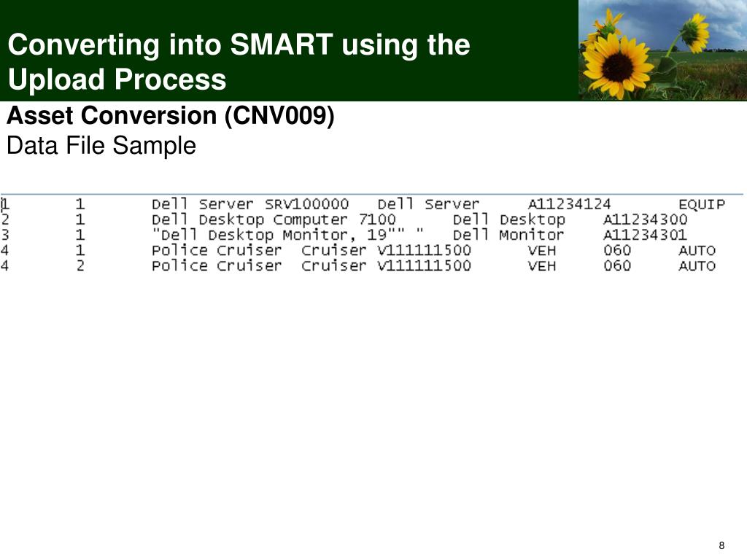
Task: Click 'Dell Server SRV100000' description text
Action: (250, 204)
